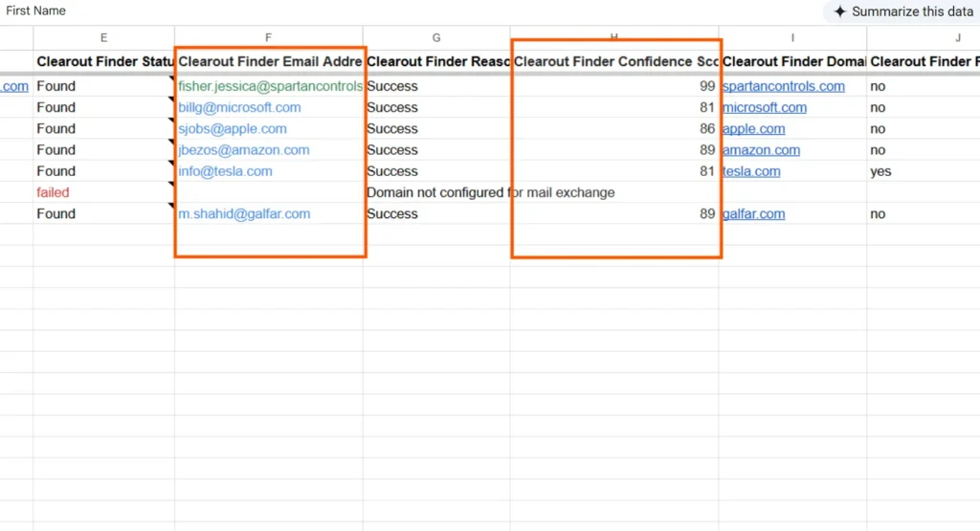Viewport: 980px width, 531px height.
Task: Follow the apple.com domain link
Action: 753,129
